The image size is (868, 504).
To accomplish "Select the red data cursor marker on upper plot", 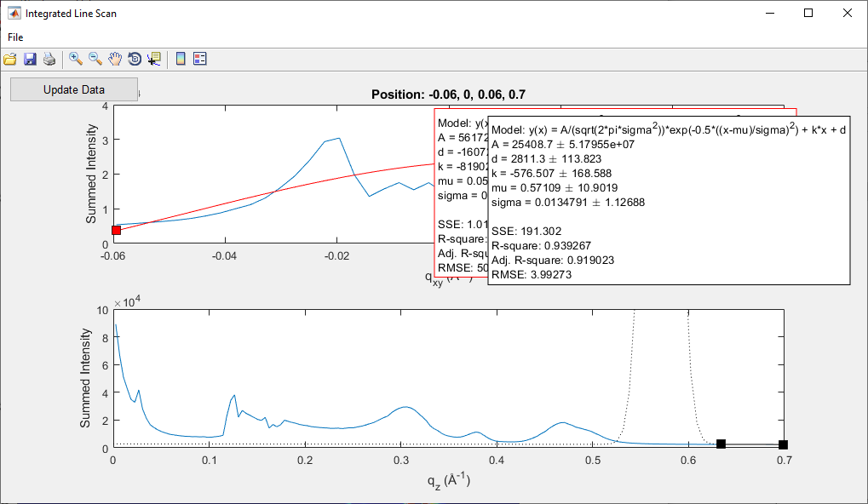I will coord(116,230).
